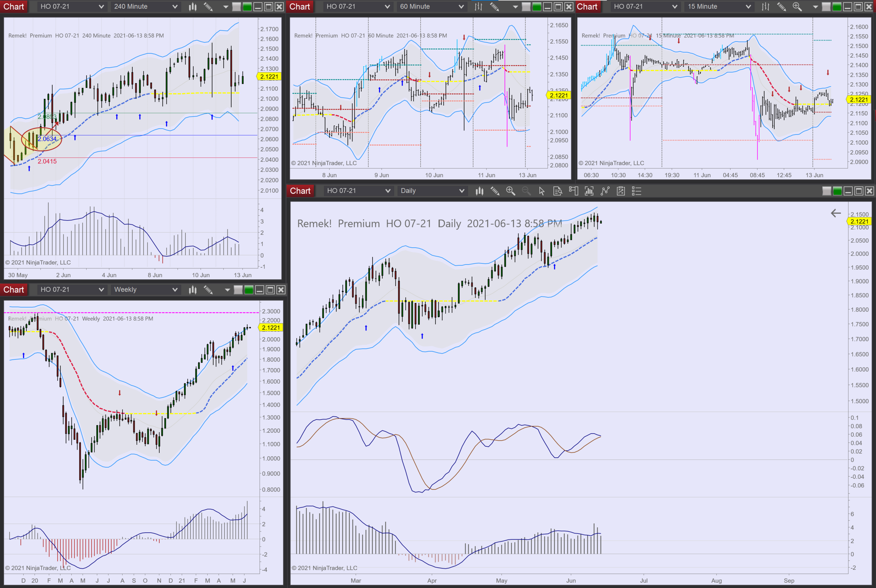Open Properties list icon in Daily toolbar
The image size is (876, 588).
tap(636, 191)
